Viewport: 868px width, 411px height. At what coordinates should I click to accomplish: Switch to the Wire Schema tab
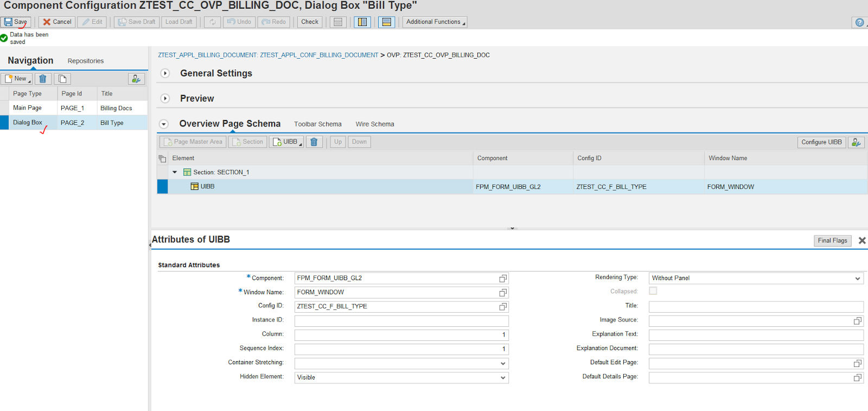pyautogui.click(x=375, y=124)
